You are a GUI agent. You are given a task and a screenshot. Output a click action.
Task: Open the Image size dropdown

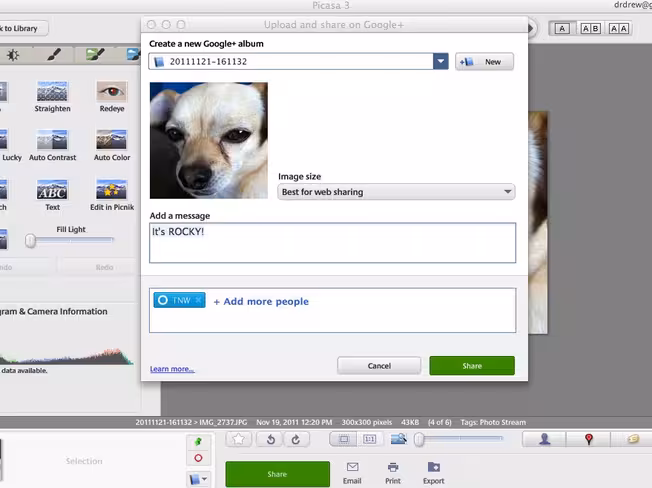pyautogui.click(x=396, y=192)
